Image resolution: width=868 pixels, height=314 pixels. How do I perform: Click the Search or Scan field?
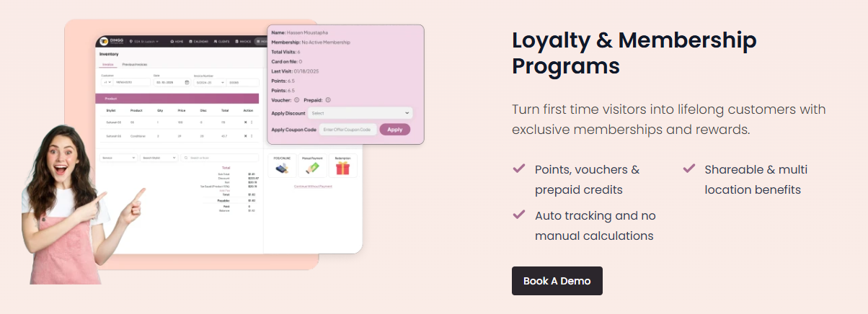click(x=221, y=157)
